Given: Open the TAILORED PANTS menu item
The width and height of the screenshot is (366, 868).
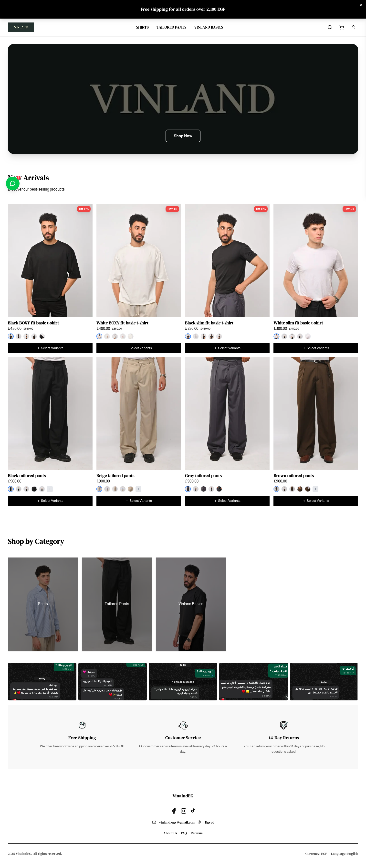Looking at the screenshot, I should (171, 27).
